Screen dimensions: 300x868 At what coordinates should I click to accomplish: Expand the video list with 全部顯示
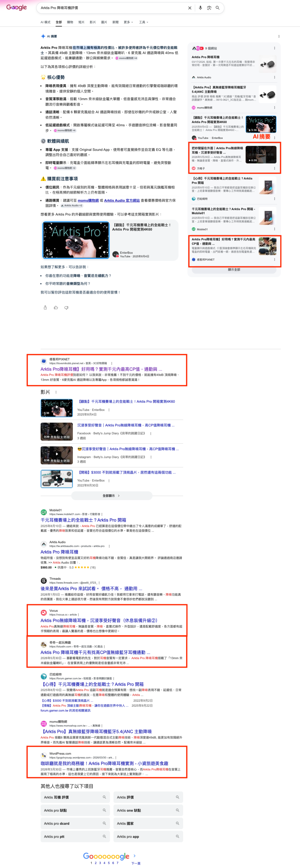click(111, 496)
